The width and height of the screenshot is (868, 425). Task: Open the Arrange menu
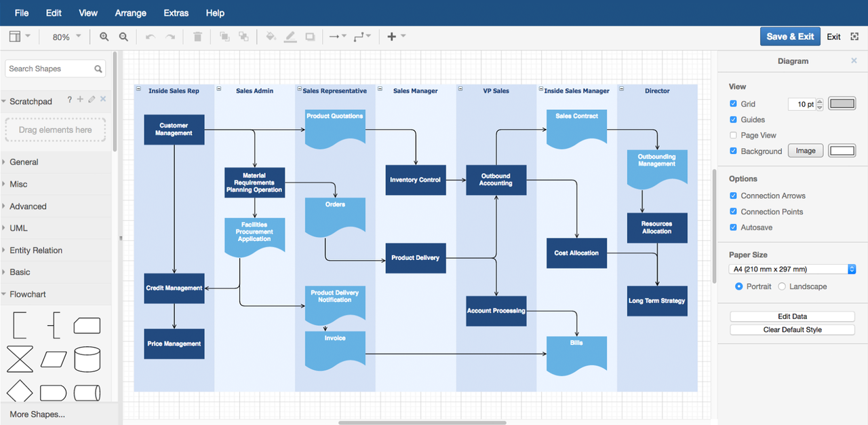(x=130, y=13)
